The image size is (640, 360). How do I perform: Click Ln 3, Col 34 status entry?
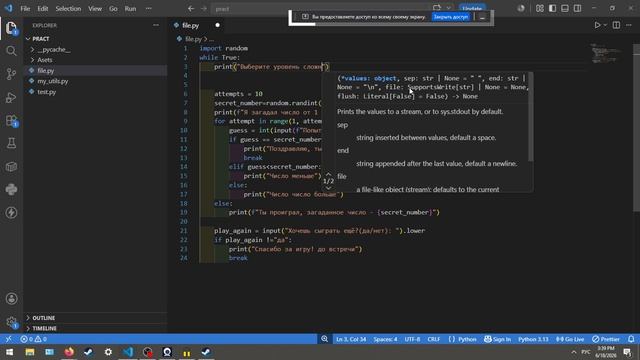tap(351, 339)
